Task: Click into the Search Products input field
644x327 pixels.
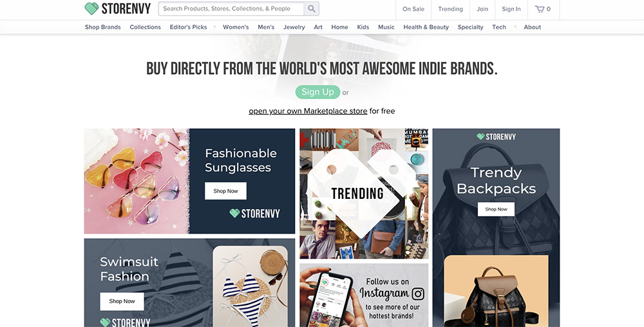Action: tap(232, 8)
